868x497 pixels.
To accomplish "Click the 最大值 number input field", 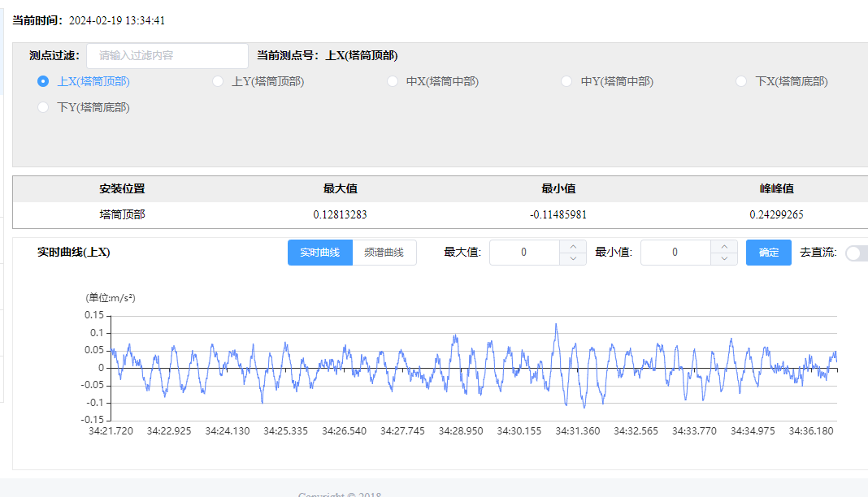I will [524, 253].
